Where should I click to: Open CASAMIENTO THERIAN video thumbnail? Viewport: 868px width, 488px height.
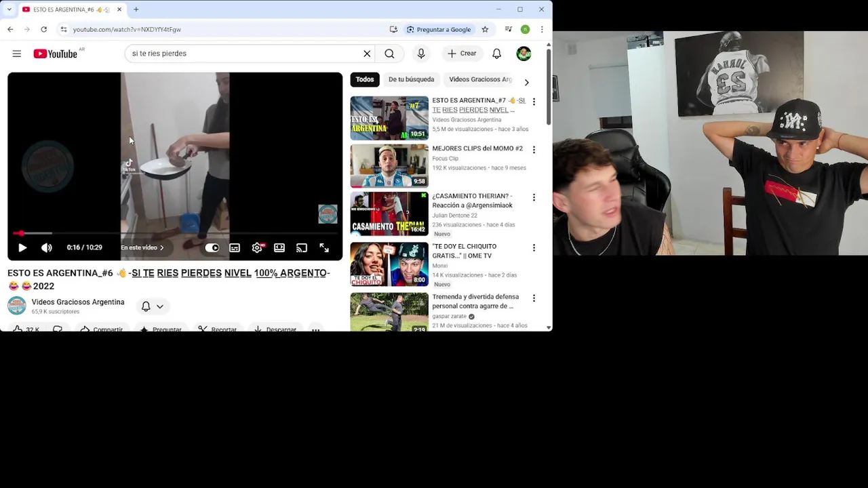coord(389,213)
